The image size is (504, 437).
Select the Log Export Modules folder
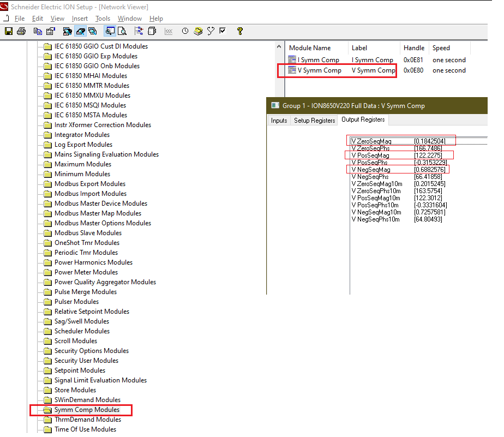(83, 145)
